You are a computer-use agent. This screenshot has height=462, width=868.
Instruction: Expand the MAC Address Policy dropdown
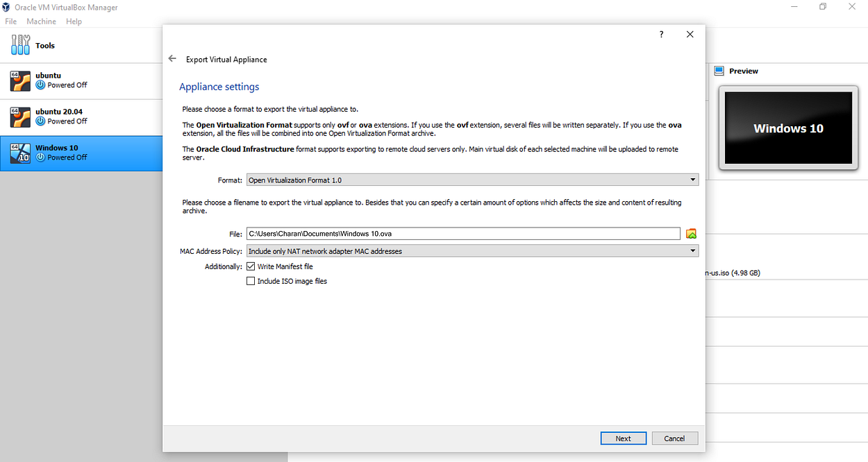click(472, 251)
